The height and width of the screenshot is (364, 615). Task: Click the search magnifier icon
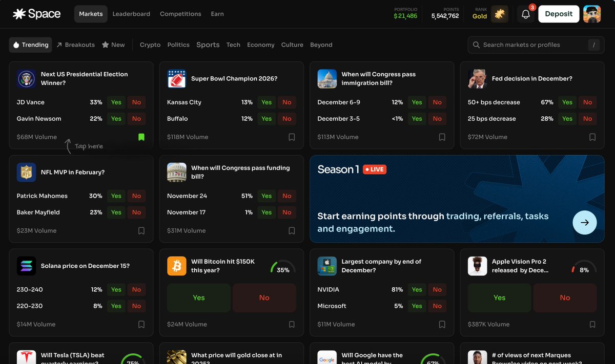coord(476,45)
